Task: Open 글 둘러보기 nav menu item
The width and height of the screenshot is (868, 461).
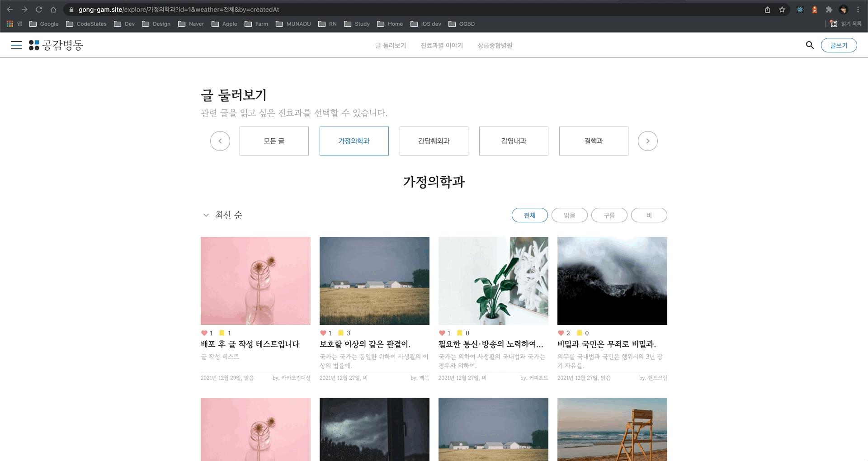Action: (391, 45)
